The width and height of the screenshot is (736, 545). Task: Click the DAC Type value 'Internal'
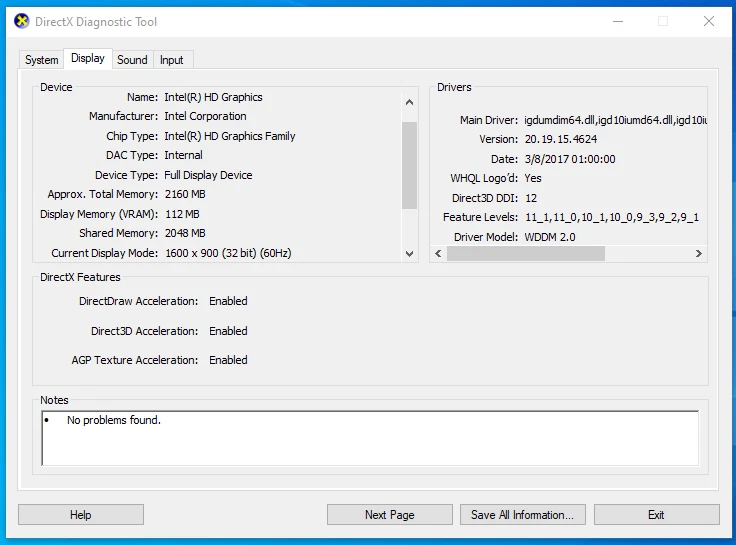183,155
